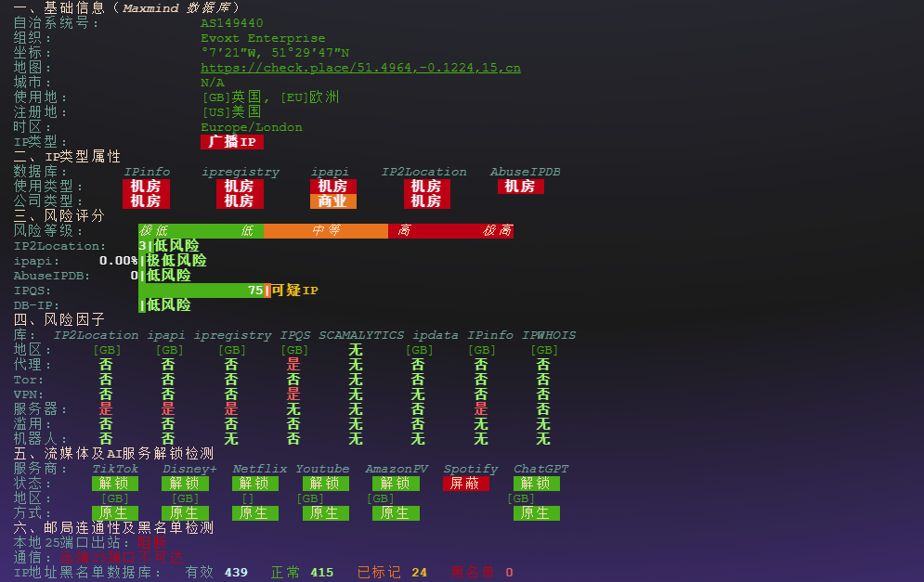Click the AS149440 autonomous system number
924x582 pixels.
pos(231,23)
